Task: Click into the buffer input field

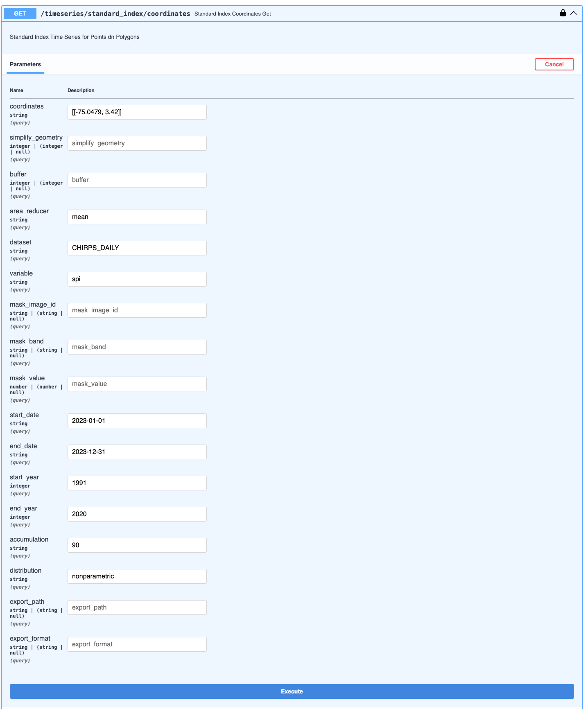Action: 137,180
